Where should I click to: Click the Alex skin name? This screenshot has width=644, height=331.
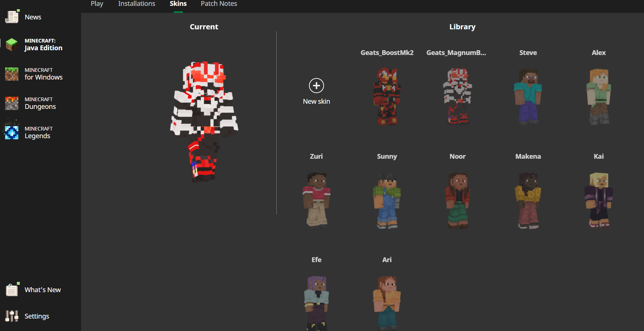599,53
